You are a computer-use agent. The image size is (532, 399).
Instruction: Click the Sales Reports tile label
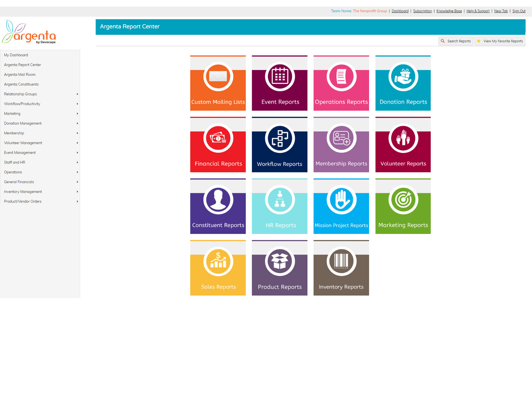tap(218, 287)
